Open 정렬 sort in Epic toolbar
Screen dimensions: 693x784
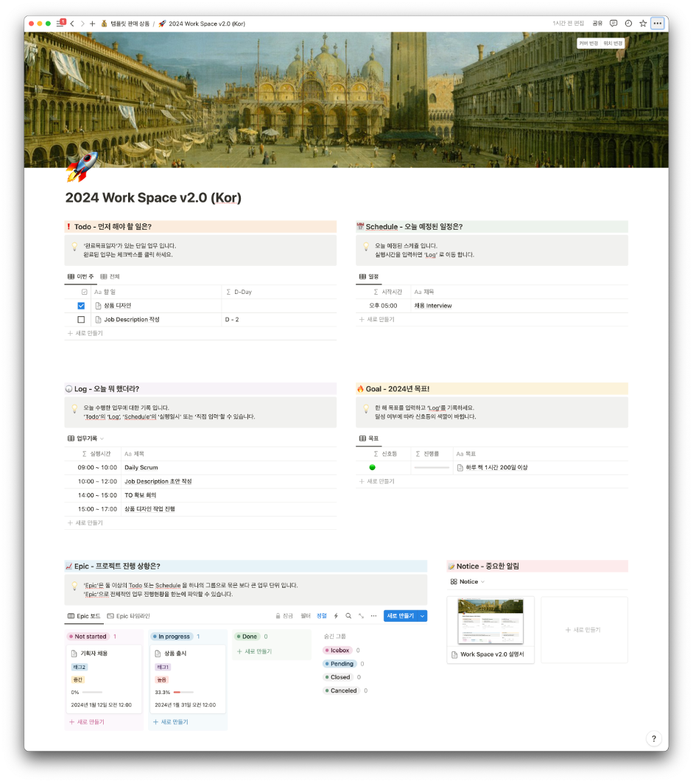point(322,616)
